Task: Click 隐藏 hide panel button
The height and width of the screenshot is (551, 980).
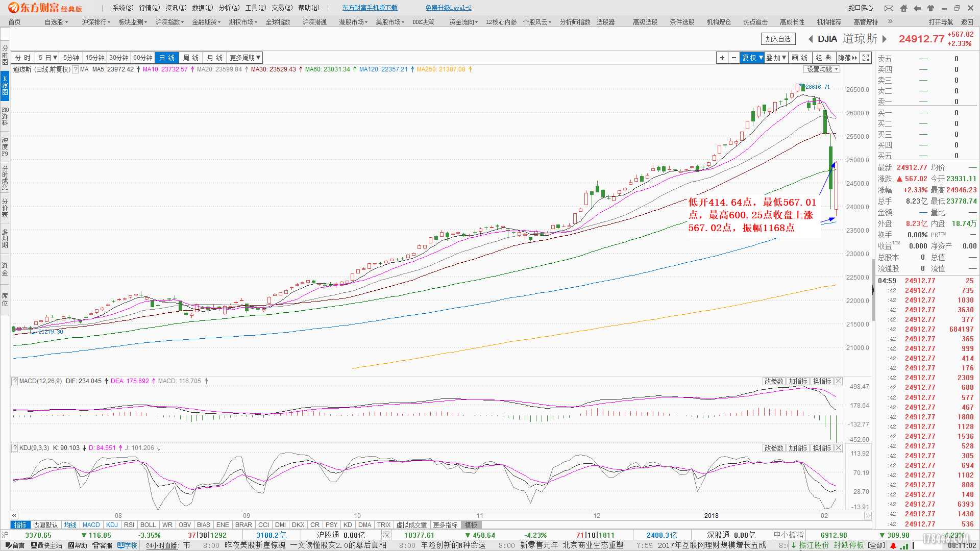Action: [848, 58]
